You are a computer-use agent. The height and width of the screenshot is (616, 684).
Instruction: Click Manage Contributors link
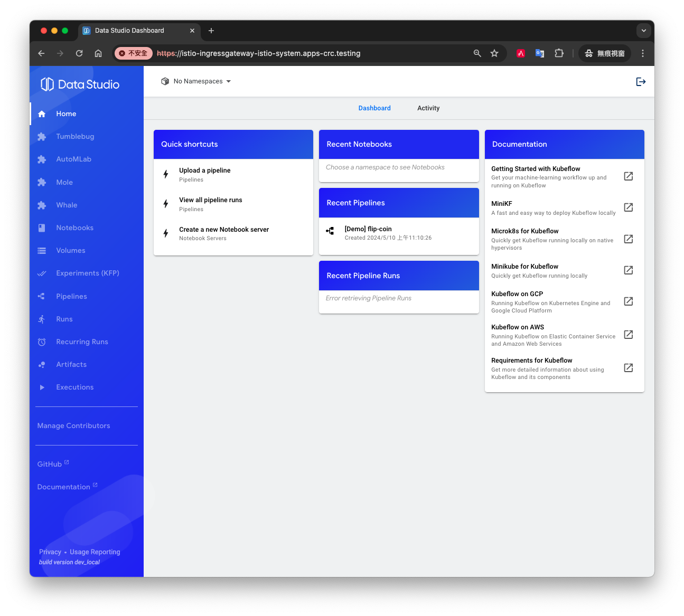tap(73, 426)
